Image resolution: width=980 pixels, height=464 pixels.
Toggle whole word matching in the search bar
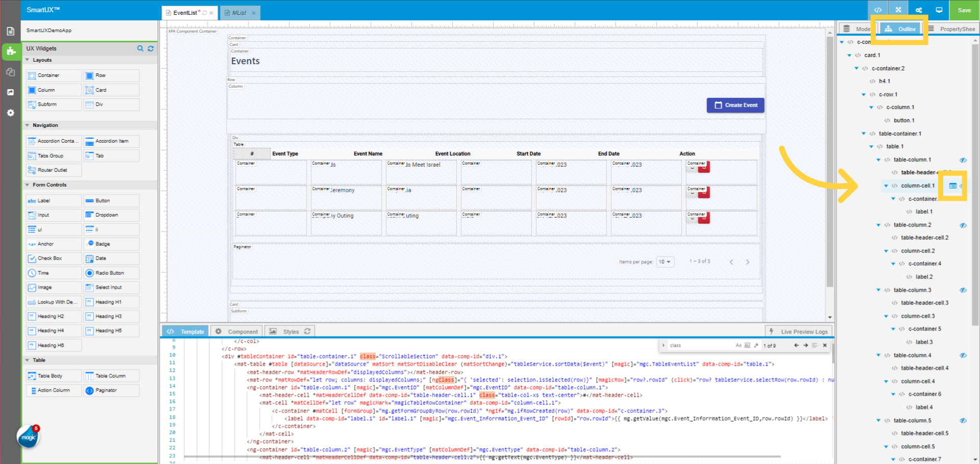pyautogui.click(x=748, y=345)
